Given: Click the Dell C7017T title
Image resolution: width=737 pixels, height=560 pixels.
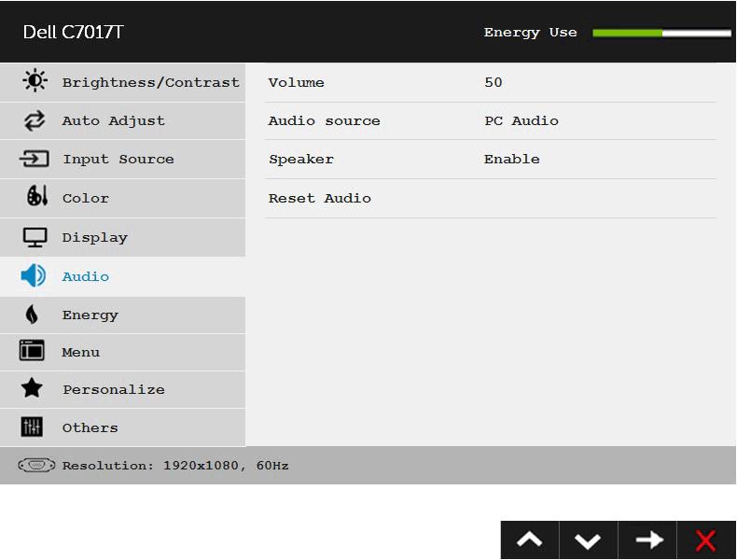Looking at the screenshot, I should (x=73, y=32).
